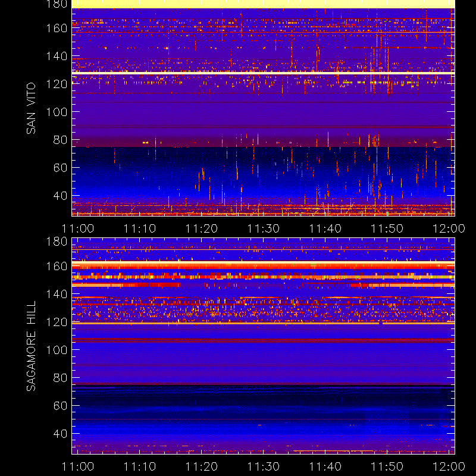The width and height of the screenshot is (476, 476).
Task: Select the 100 tick label on San Vito axis
Action: (57, 112)
